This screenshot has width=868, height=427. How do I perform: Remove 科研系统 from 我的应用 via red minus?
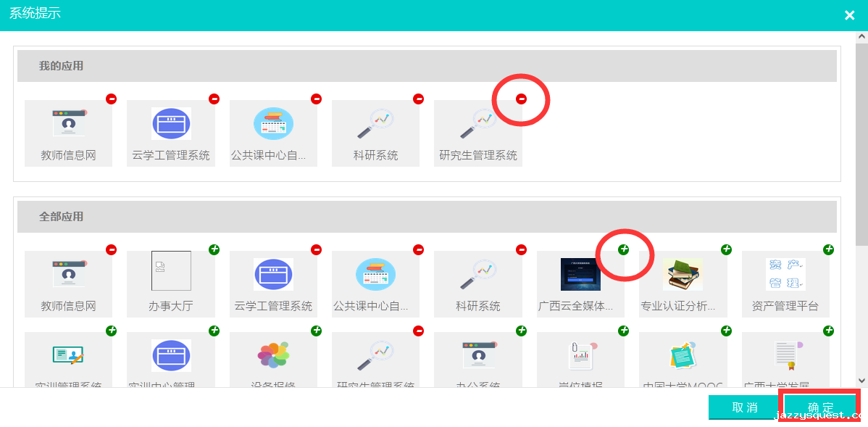[418, 99]
